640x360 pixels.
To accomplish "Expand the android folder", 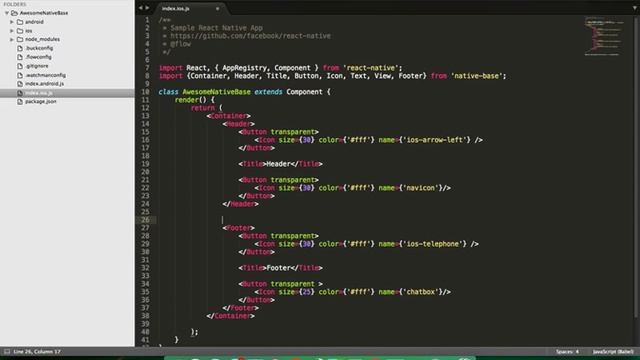I will pos(12,22).
